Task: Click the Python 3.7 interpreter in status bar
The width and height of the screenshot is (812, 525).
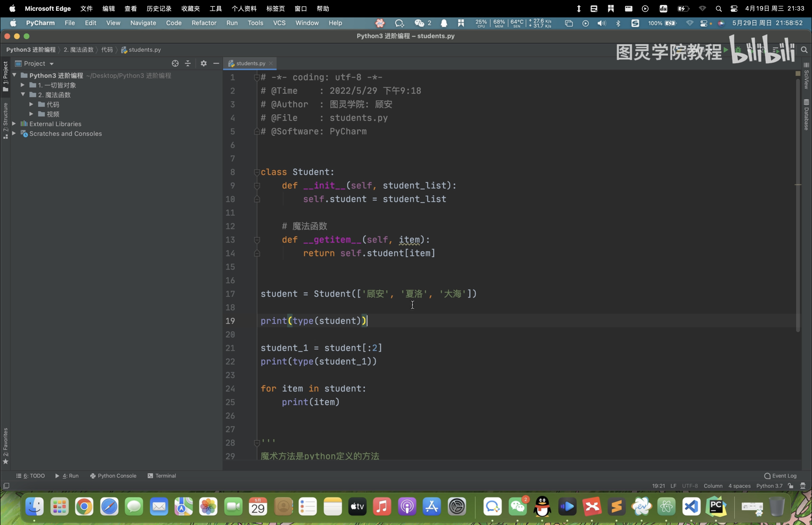Action: [769, 486]
